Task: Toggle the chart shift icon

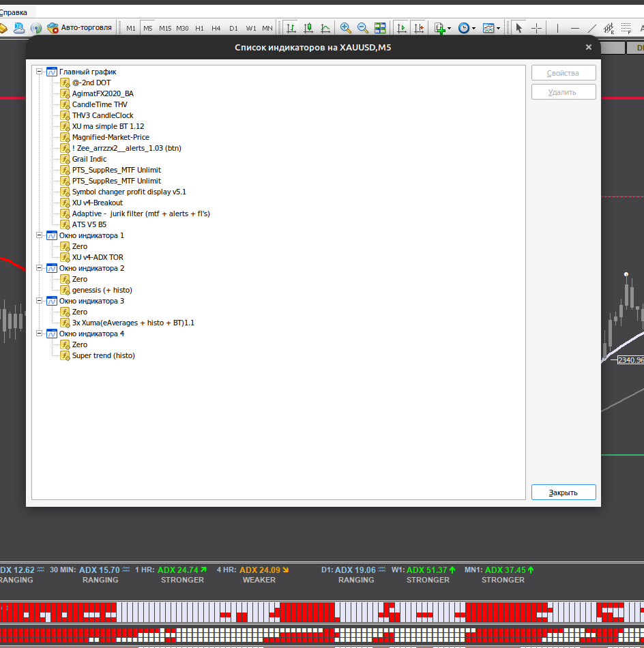Action: (419, 28)
